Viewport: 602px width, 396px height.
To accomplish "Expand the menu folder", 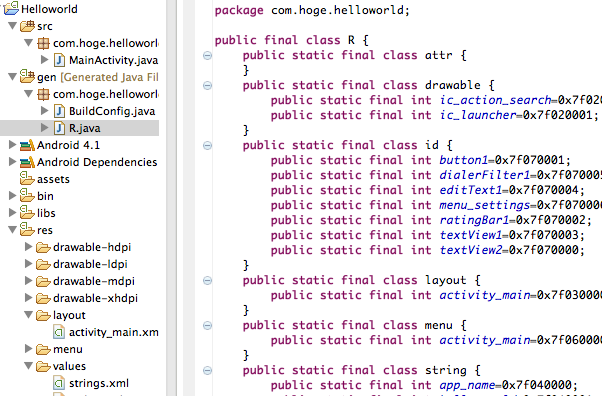I will click(x=28, y=348).
